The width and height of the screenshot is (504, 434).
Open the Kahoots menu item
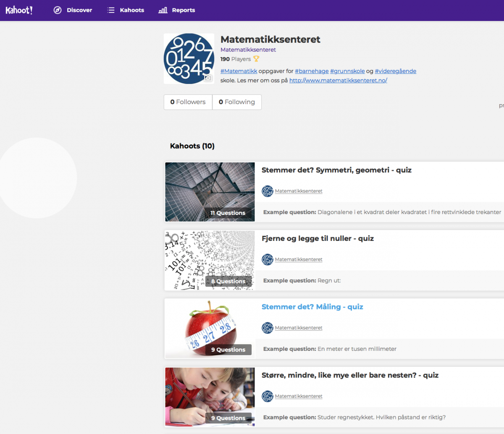[x=126, y=10]
